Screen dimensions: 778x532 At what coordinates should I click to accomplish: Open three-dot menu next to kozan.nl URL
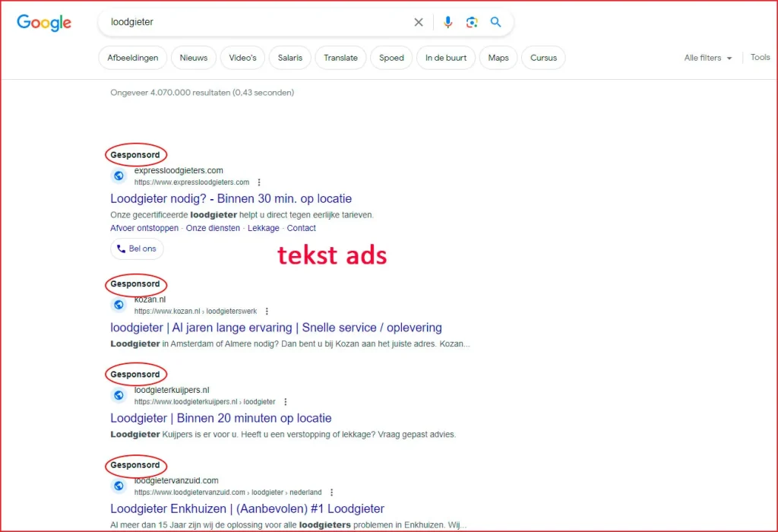coord(267,311)
